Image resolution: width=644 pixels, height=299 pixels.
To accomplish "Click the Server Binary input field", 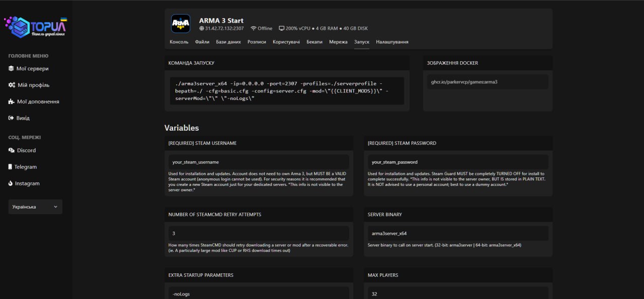I will tap(458, 234).
